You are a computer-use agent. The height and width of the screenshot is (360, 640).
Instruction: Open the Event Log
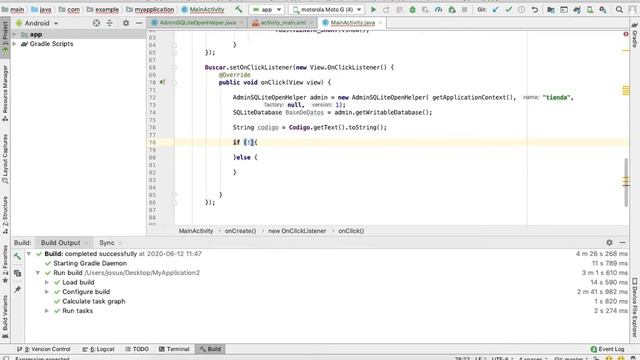click(x=607, y=349)
